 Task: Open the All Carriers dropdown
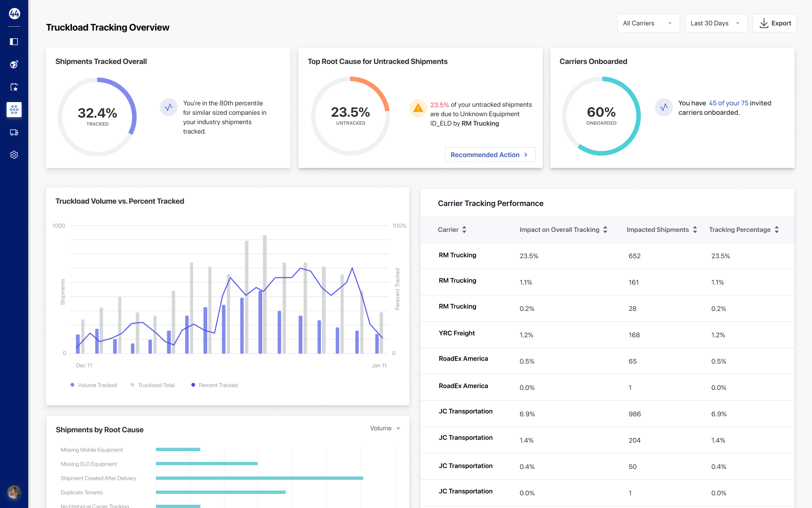point(648,23)
